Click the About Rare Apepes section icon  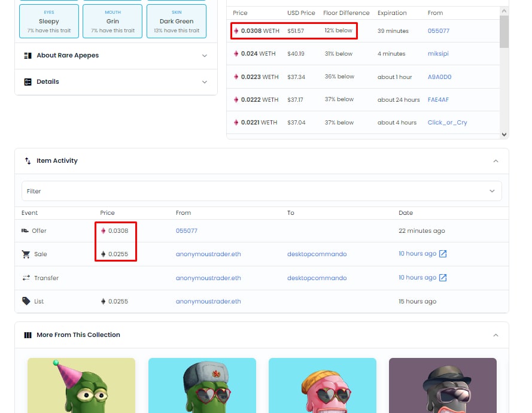click(x=28, y=56)
